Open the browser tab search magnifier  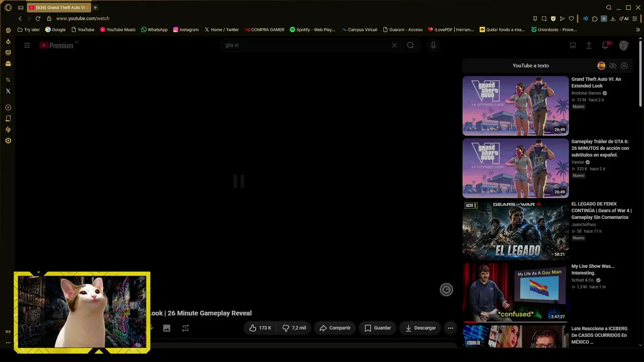[609, 8]
